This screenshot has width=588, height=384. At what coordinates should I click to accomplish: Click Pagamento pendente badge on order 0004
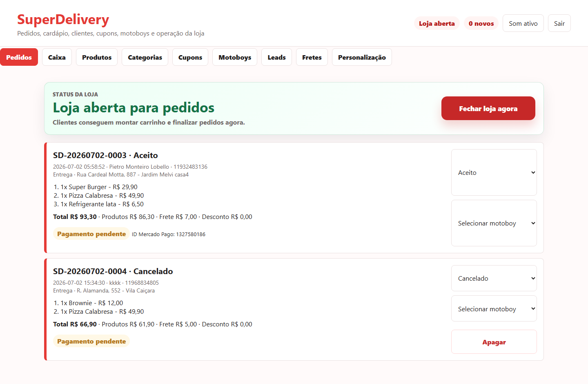point(91,342)
